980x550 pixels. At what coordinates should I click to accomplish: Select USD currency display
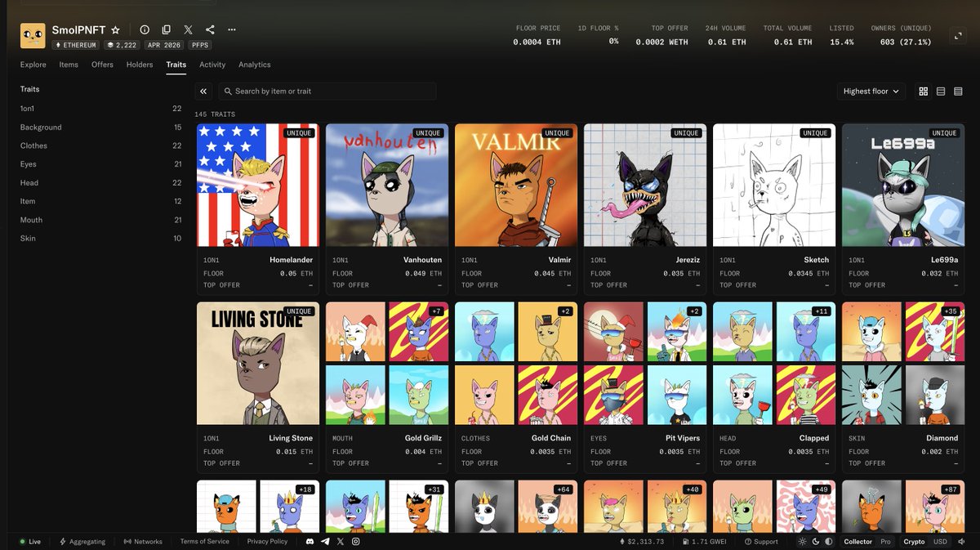tap(940, 542)
